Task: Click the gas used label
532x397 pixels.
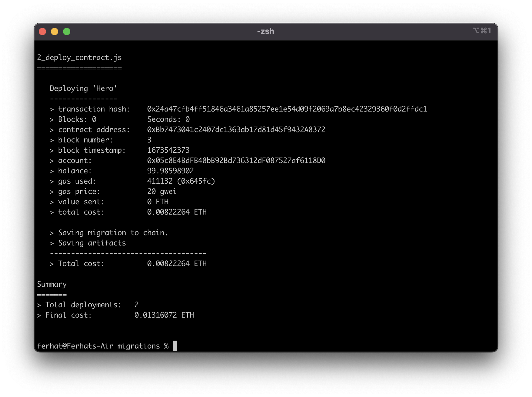Action: click(x=77, y=181)
